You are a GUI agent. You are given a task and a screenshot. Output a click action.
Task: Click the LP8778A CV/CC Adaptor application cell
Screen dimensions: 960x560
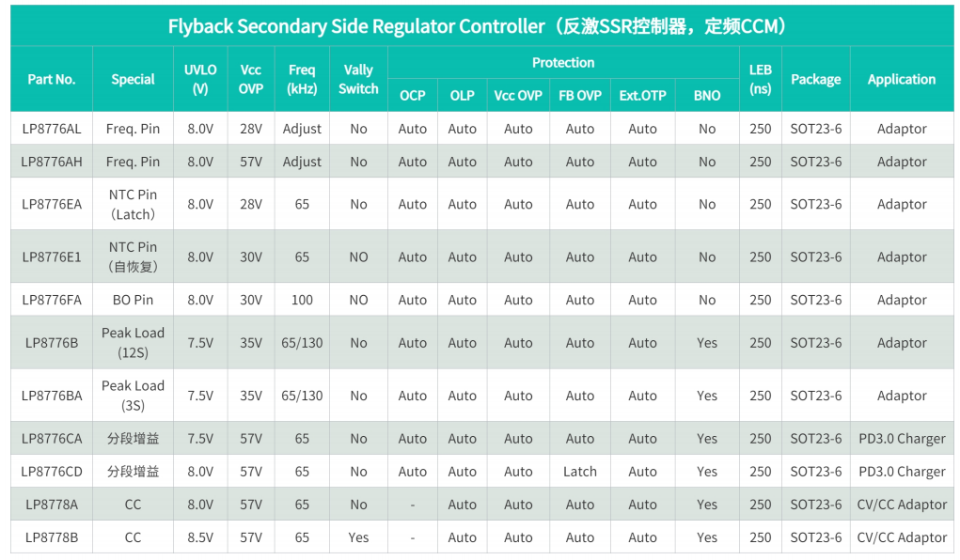[902, 505]
